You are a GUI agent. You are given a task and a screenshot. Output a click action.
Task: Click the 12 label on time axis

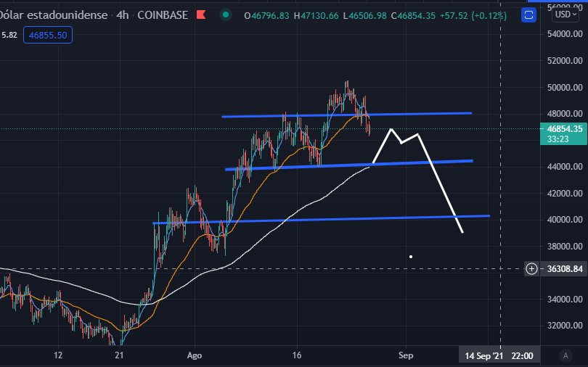(58, 355)
